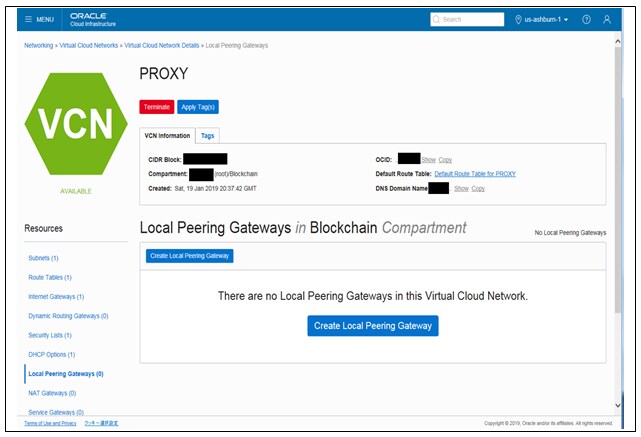The height and width of the screenshot is (437, 641).
Task: Click the scrollbar down arrow
Action: pyautogui.click(x=618, y=405)
